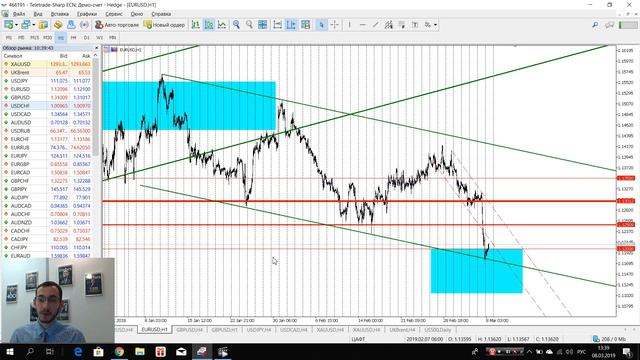Click the Bid column header
This screenshot has width=640, height=360.
(x=63, y=56)
